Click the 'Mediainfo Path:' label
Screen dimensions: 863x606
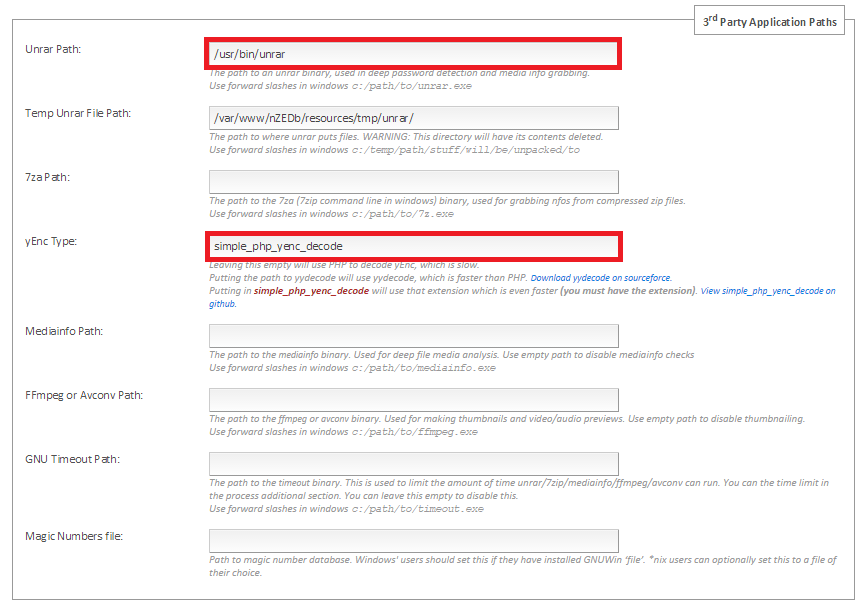[64, 331]
